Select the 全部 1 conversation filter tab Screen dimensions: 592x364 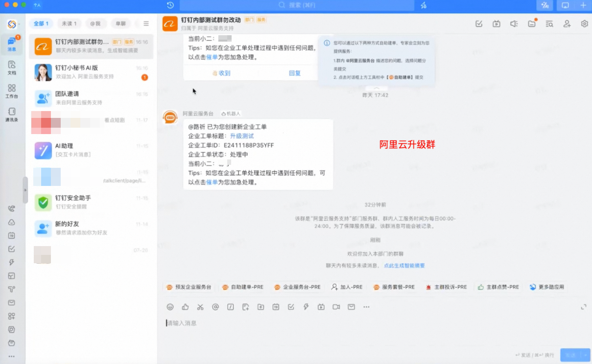point(41,23)
